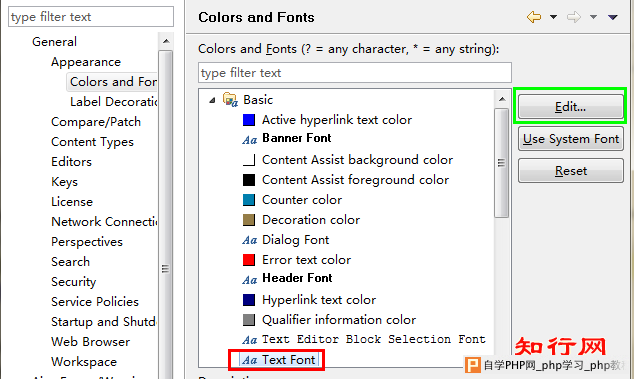Click the Text Font Aa icon
This screenshot has height=379, width=634.
click(249, 360)
